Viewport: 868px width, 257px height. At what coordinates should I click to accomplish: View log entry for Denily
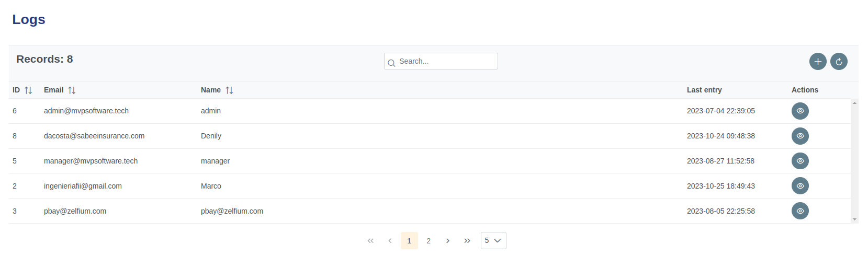800,136
